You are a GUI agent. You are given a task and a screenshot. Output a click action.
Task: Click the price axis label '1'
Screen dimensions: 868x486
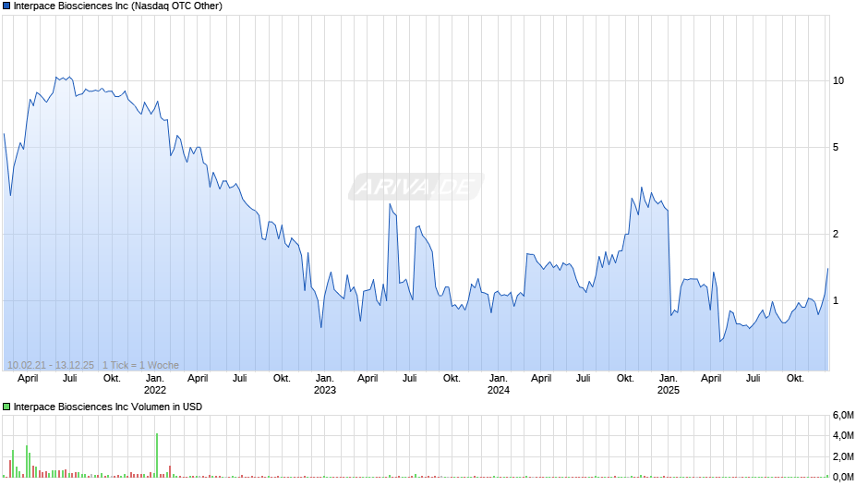click(836, 301)
